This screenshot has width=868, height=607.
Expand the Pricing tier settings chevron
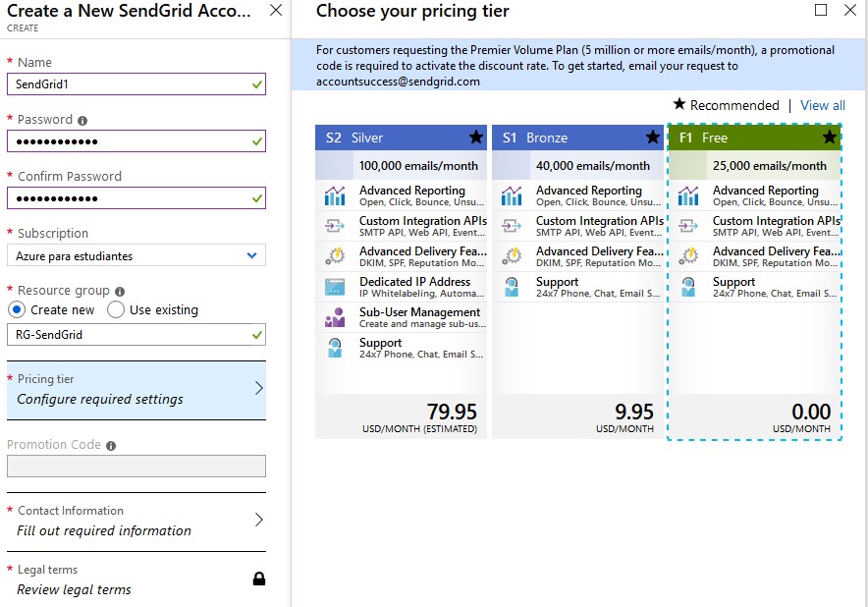coord(258,388)
